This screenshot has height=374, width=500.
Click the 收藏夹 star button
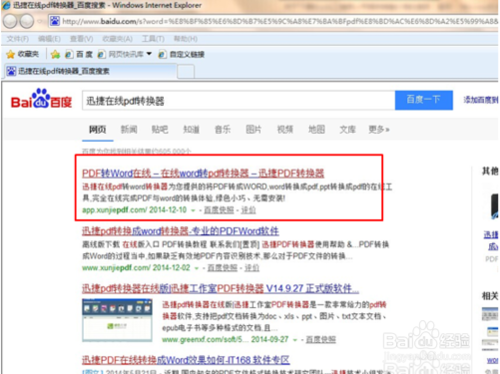[23, 54]
